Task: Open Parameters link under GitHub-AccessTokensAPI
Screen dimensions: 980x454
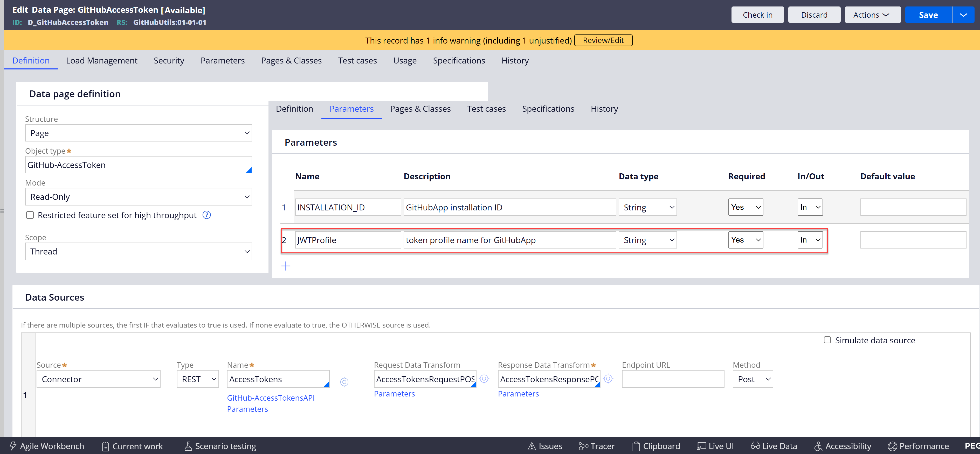Action: 247,409
